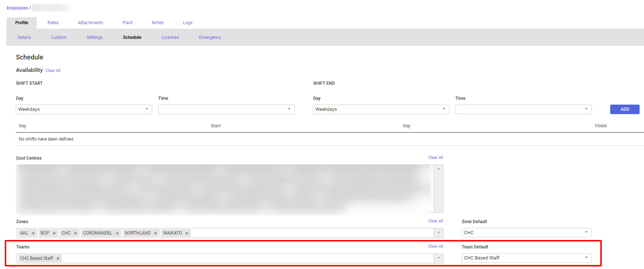This screenshot has width=644, height=269.
Task: Open the Notes tab
Action: click(x=158, y=23)
